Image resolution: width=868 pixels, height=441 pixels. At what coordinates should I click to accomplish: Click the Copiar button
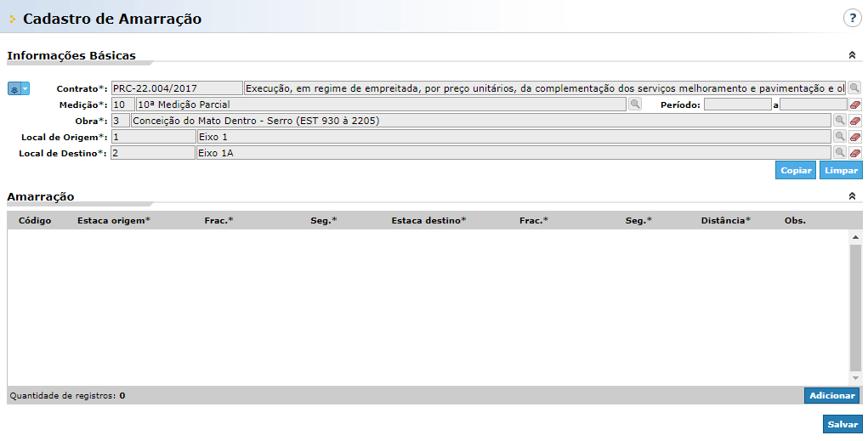point(796,171)
